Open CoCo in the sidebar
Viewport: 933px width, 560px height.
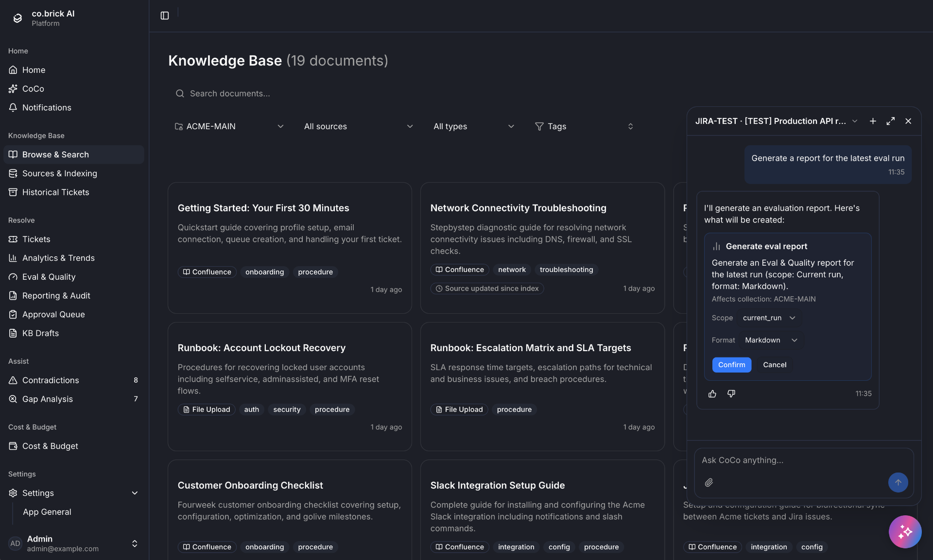point(73,89)
